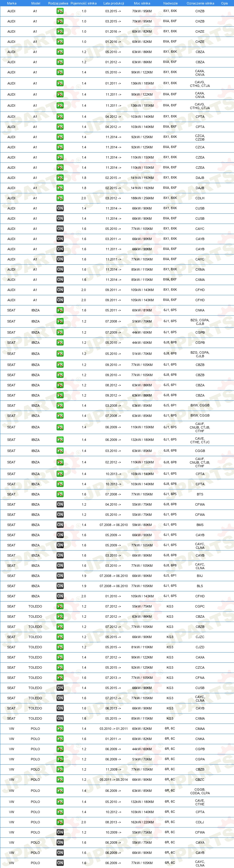Image resolution: width=234 pixels, height=868 pixels.
Task: Click the Nadwozie column header
Action: [x=171, y=3]
